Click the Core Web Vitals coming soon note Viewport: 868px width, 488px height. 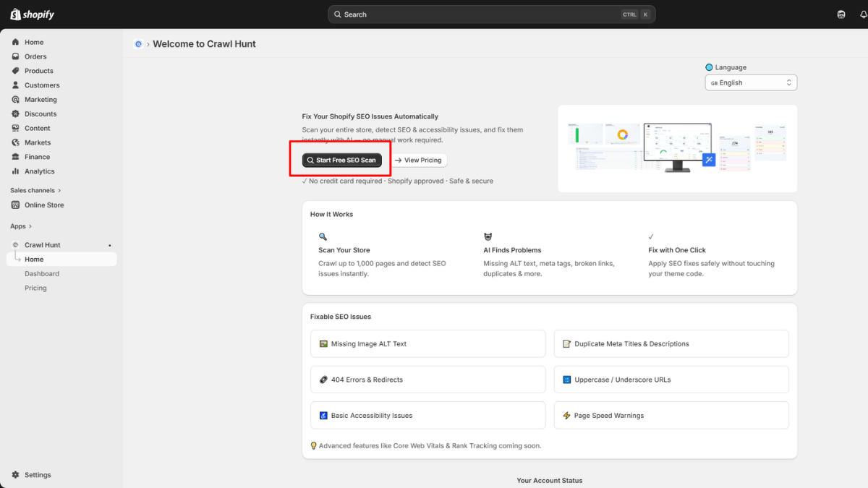425,446
